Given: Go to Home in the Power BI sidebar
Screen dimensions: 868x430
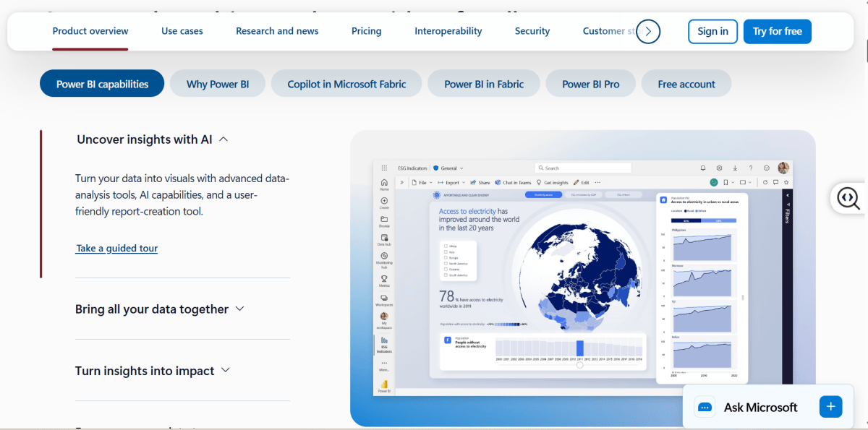Looking at the screenshot, I should (x=384, y=184).
